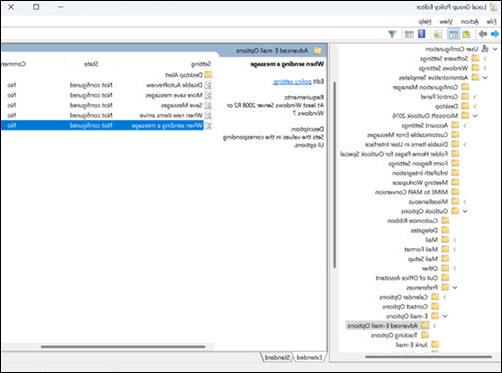Click the Contact Options folder icon
The height and width of the screenshot is (373, 502).
435,306
